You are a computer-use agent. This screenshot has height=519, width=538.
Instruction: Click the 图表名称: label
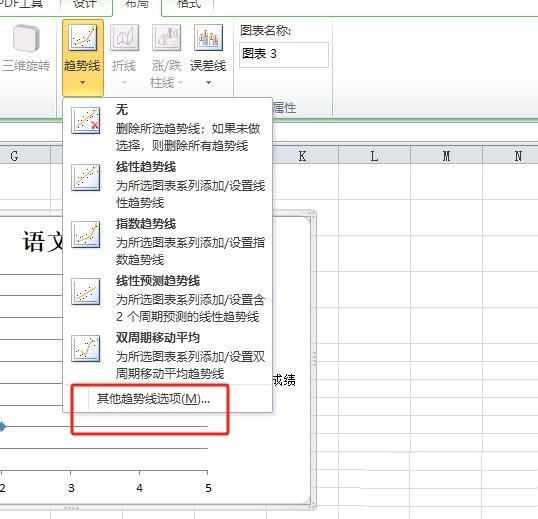(265, 30)
